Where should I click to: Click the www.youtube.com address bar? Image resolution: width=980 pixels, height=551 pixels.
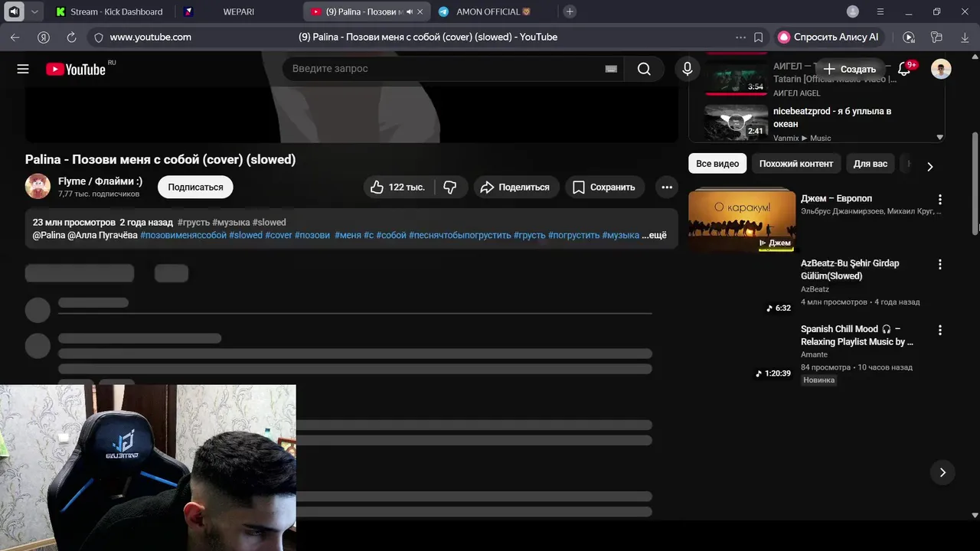coord(151,37)
